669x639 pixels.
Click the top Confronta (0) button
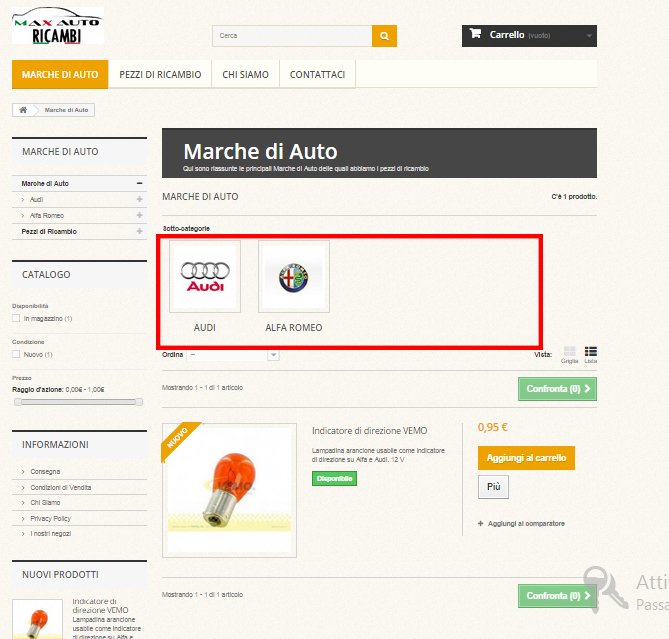(x=557, y=389)
